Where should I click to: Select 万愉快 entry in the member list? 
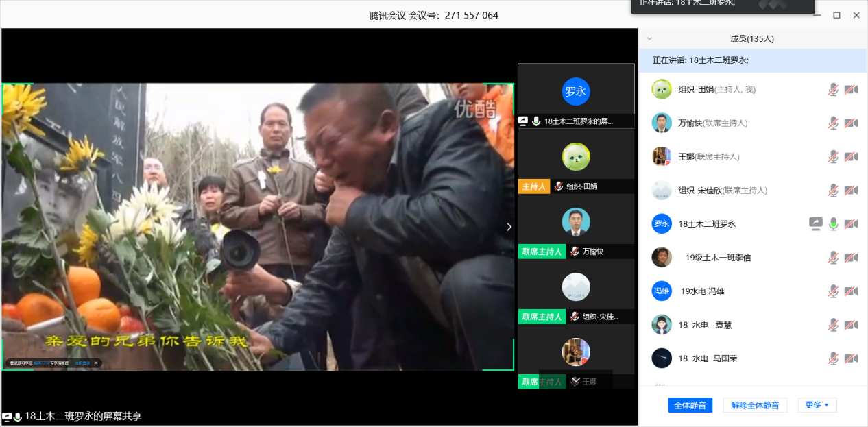pyautogui.click(x=692, y=123)
